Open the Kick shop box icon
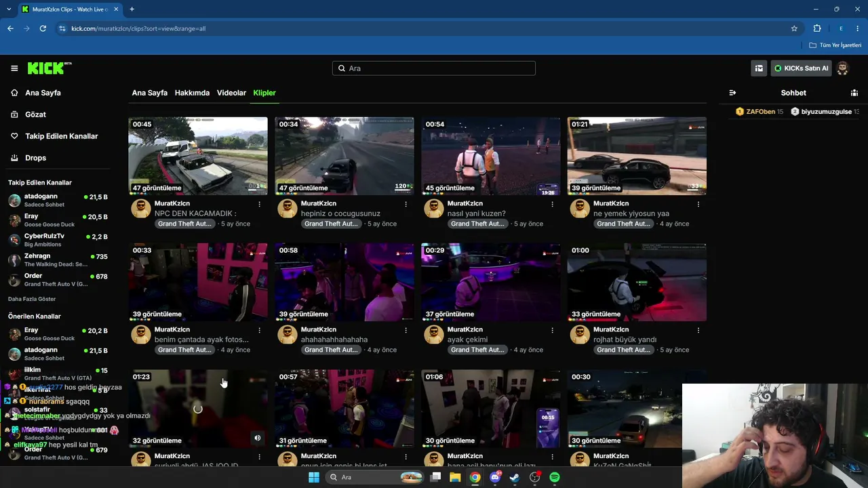 (759, 68)
